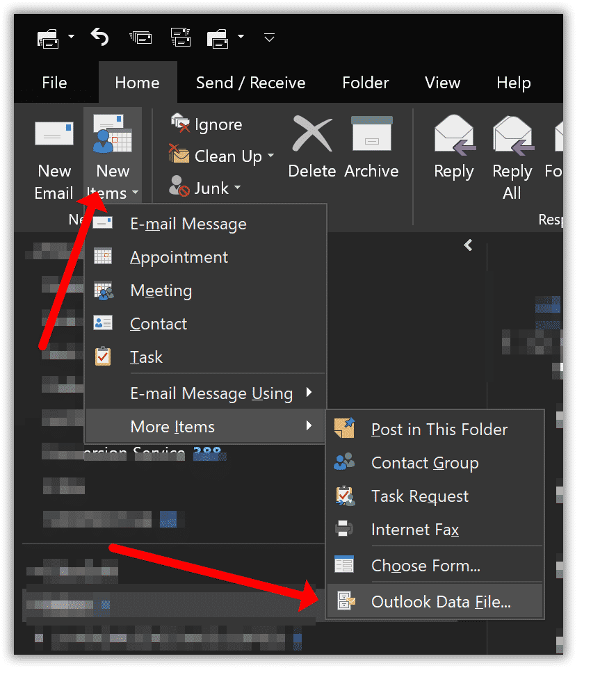The height and width of the screenshot is (686, 616).
Task: Switch to the Home ribbon tab
Action: coord(138,83)
